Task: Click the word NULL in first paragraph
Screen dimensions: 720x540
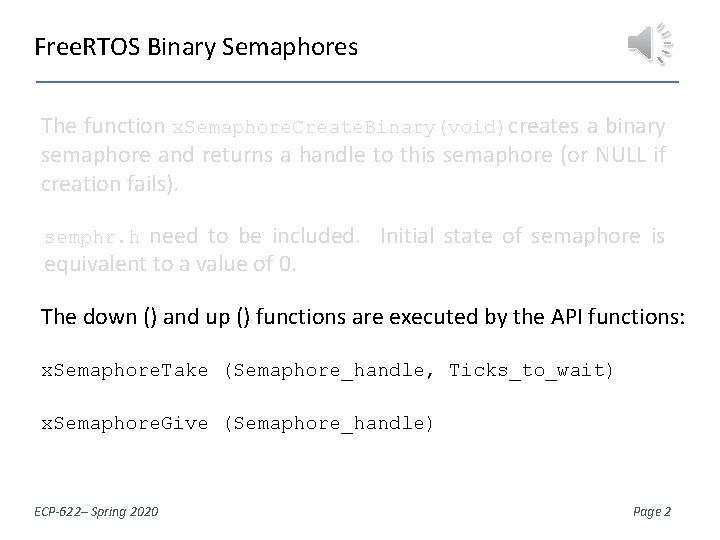Action: click(627, 157)
